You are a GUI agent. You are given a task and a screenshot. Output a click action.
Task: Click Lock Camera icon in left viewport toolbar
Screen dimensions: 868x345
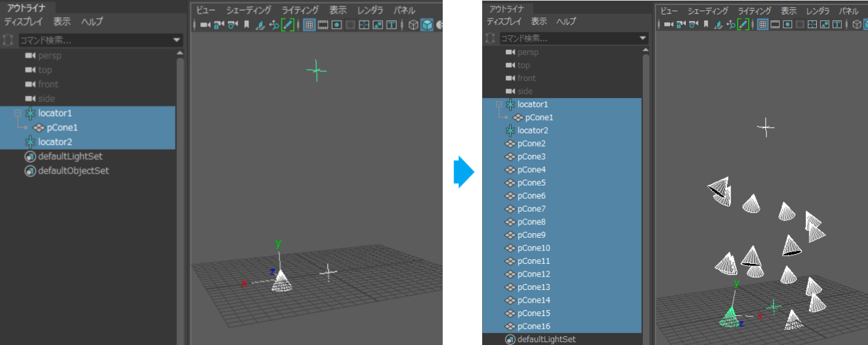click(x=219, y=25)
